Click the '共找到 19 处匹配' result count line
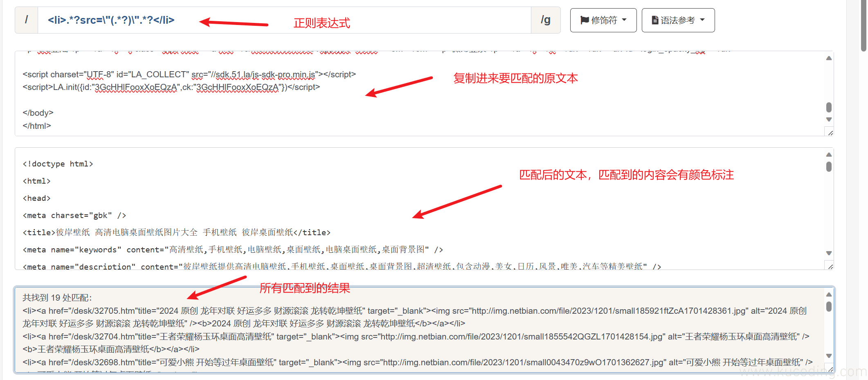Screen dimensions: 868x380 pos(57,298)
